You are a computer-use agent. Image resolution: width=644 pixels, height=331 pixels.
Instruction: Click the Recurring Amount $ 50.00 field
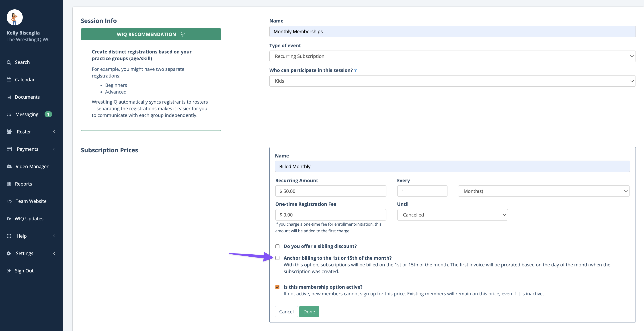[x=330, y=191]
